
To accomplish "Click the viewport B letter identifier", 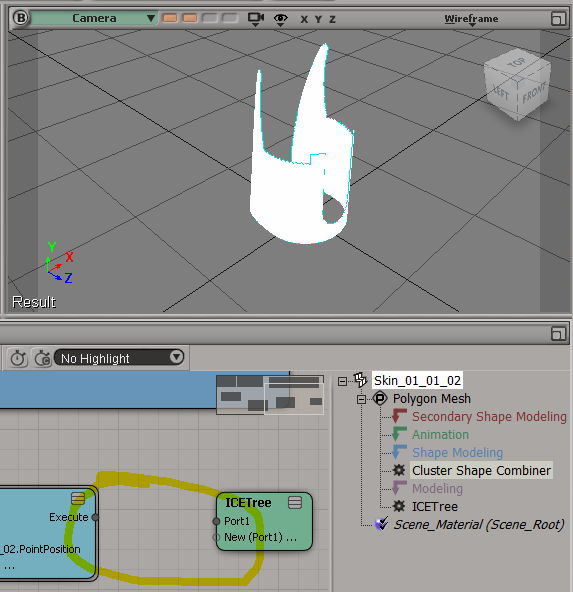I will [21, 18].
